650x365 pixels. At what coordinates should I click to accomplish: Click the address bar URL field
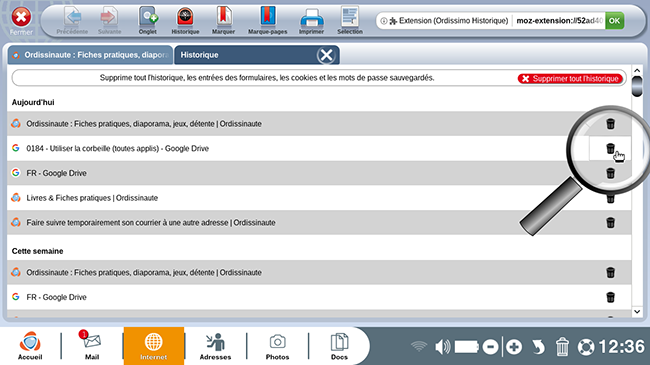point(559,20)
